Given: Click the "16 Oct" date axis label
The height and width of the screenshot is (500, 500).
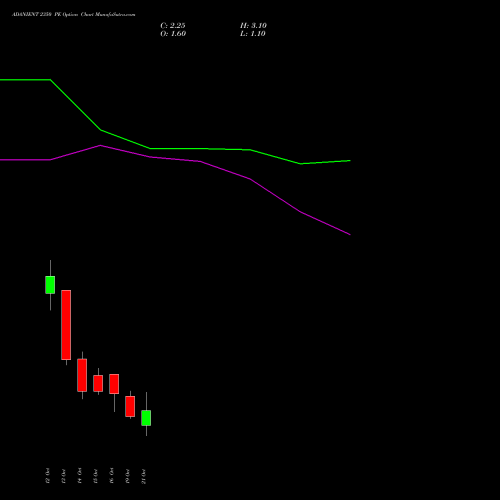Looking at the screenshot, I should pos(112,476).
